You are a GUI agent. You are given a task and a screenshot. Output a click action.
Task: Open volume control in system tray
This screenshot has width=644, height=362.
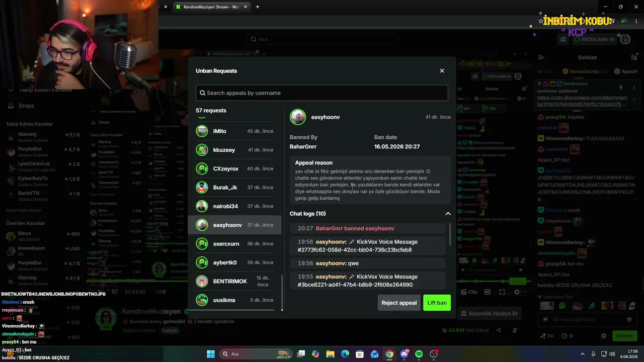coord(613,354)
